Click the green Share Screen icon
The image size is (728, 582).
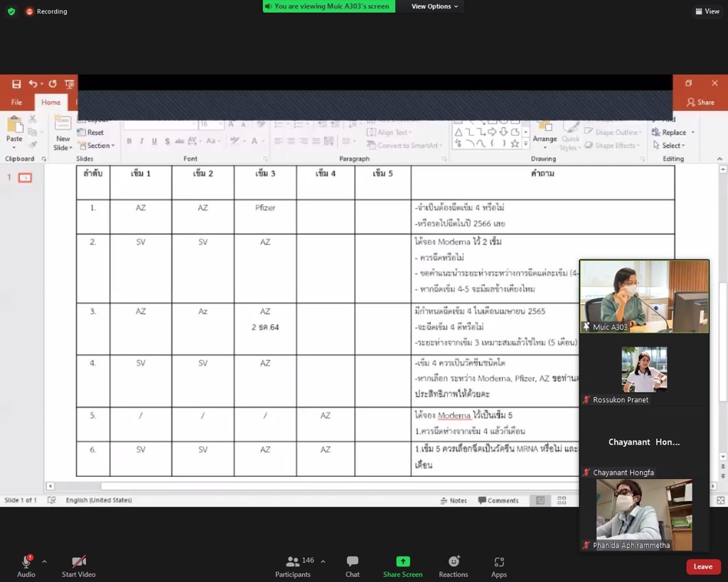click(x=402, y=561)
